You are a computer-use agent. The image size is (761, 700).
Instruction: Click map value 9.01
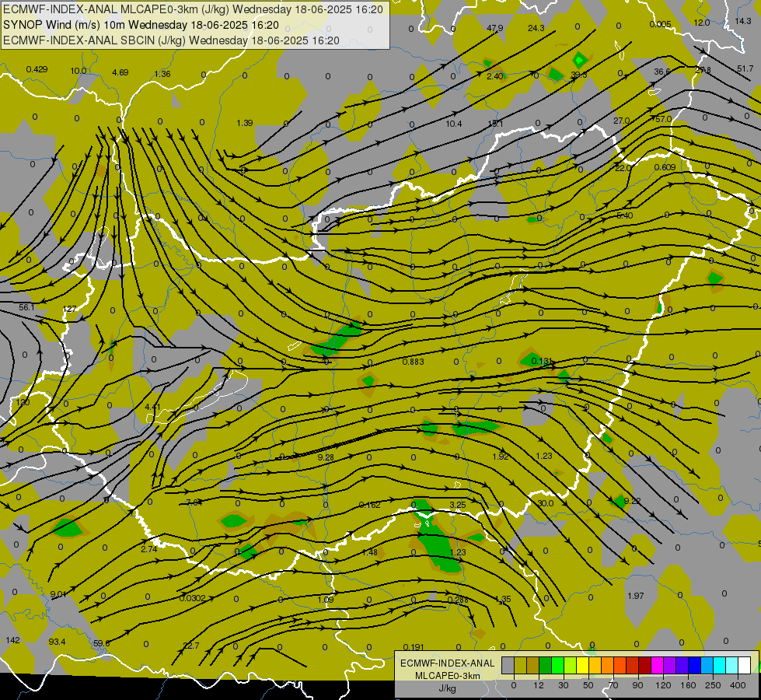58,594
